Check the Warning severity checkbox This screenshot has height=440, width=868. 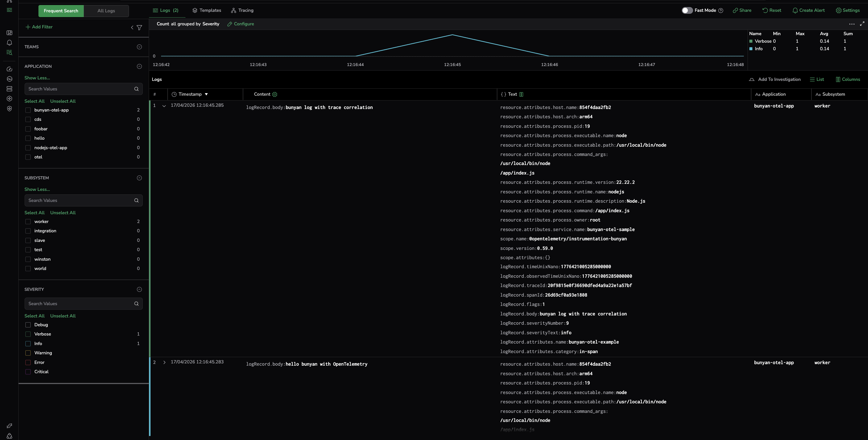[x=28, y=353]
